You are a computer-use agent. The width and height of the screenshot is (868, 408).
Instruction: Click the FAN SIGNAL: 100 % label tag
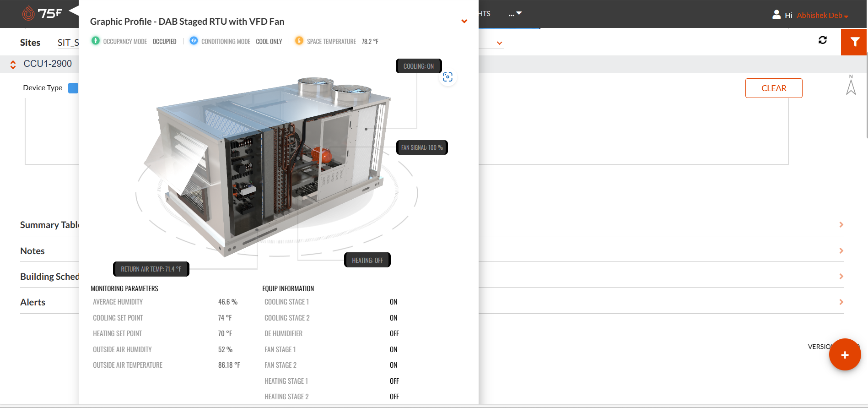(x=422, y=147)
